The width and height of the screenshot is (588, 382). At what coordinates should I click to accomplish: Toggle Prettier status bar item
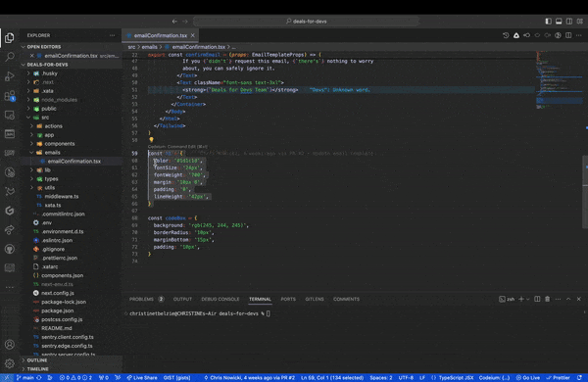[x=558, y=377]
